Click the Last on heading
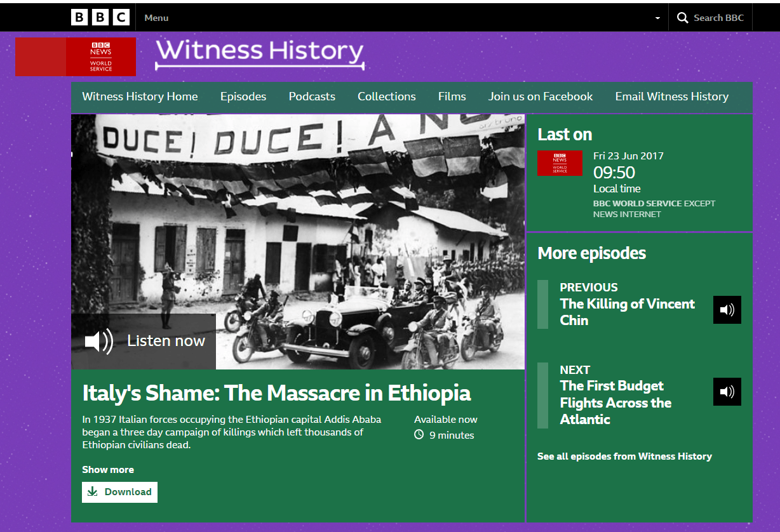The width and height of the screenshot is (780, 532). [x=565, y=135]
